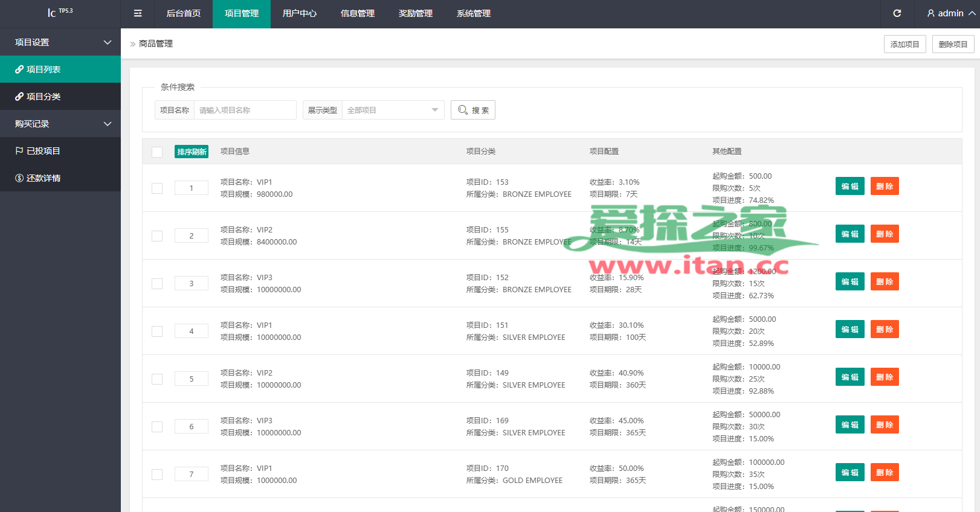Click the flag icon beside 已投项目
The width and height of the screenshot is (980, 512).
click(19, 151)
